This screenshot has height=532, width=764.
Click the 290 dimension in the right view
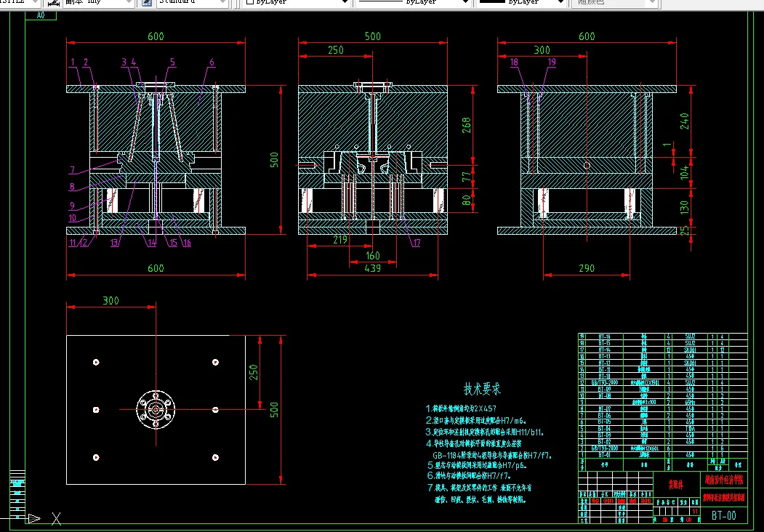click(587, 268)
